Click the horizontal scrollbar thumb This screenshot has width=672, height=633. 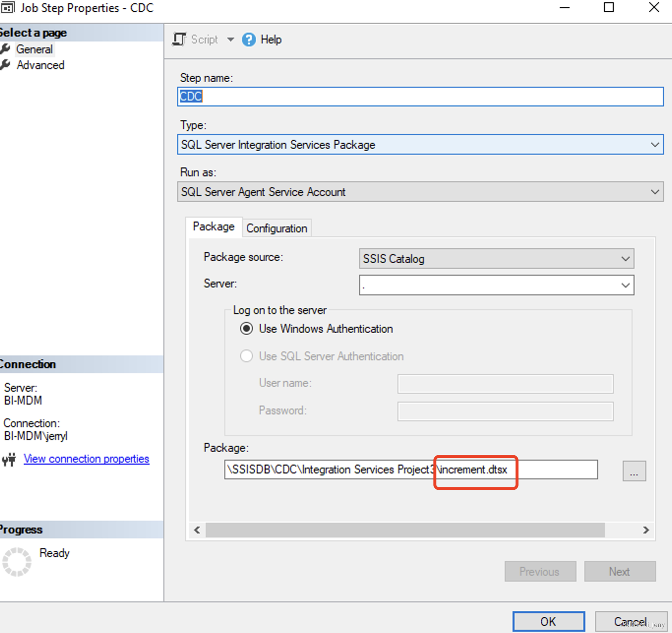point(405,530)
